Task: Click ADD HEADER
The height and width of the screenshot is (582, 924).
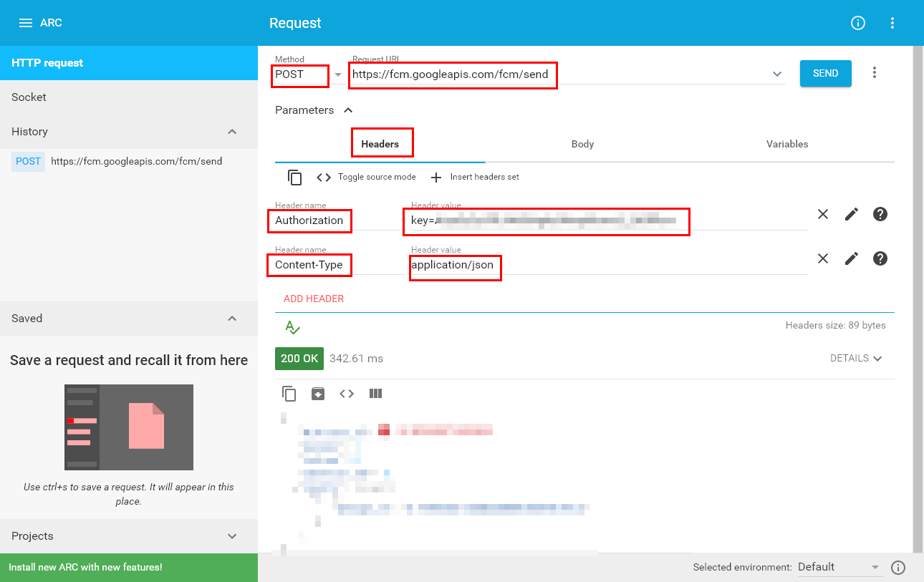Action: [x=314, y=299]
